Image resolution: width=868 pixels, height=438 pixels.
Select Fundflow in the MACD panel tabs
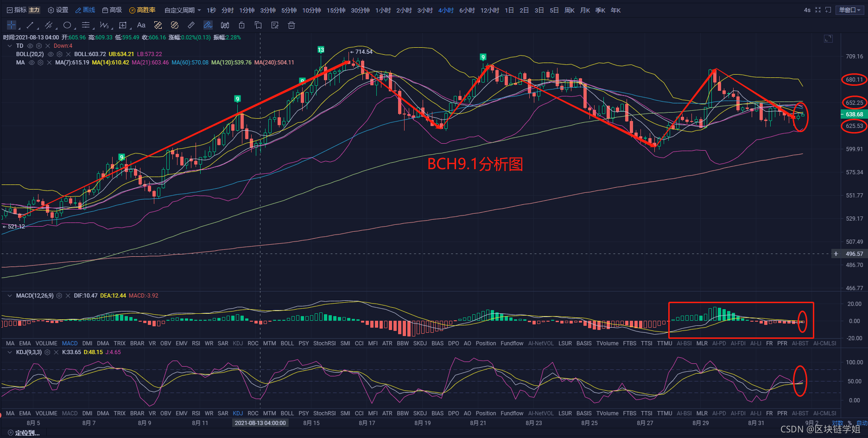[512, 343]
